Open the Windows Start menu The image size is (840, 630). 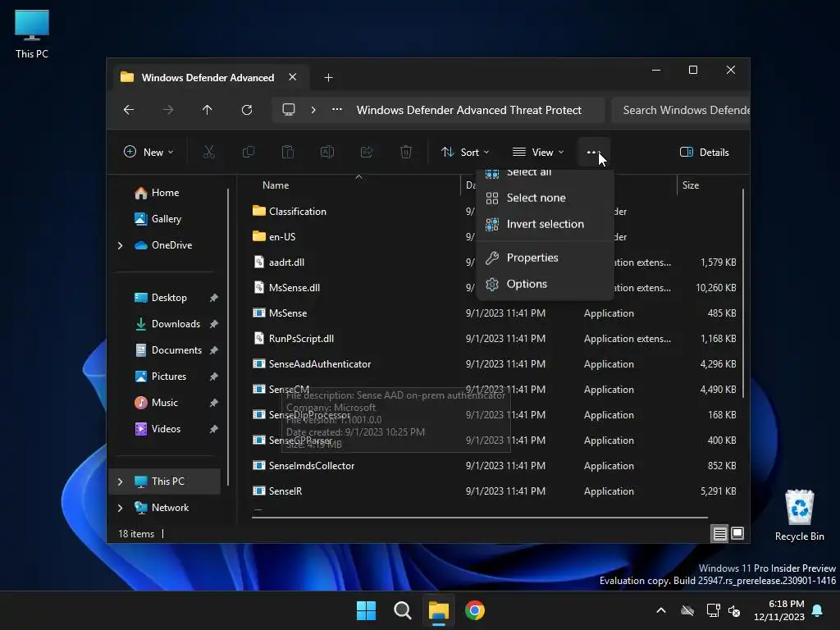click(x=367, y=610)
